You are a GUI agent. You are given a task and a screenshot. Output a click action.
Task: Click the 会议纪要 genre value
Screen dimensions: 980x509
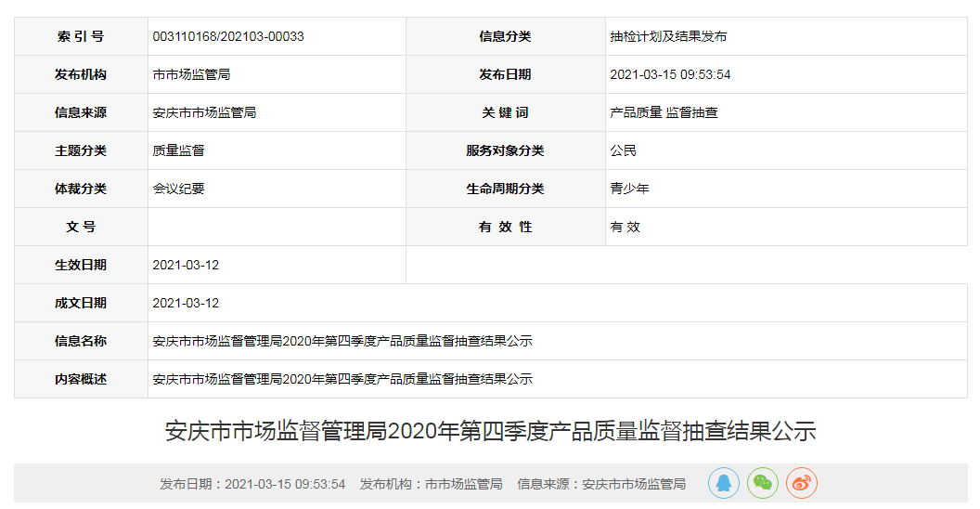(x=178, y=189)
